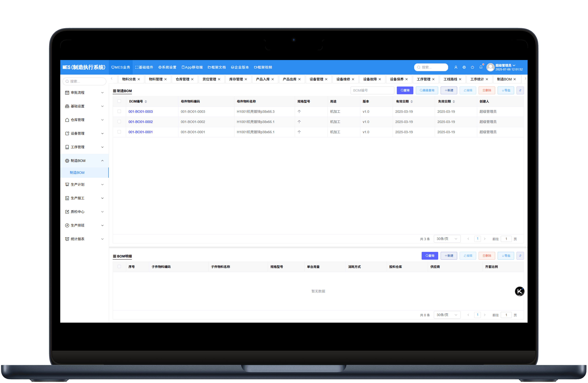
Task: Close the 货位管理 tab
Action: pos(219,79)
